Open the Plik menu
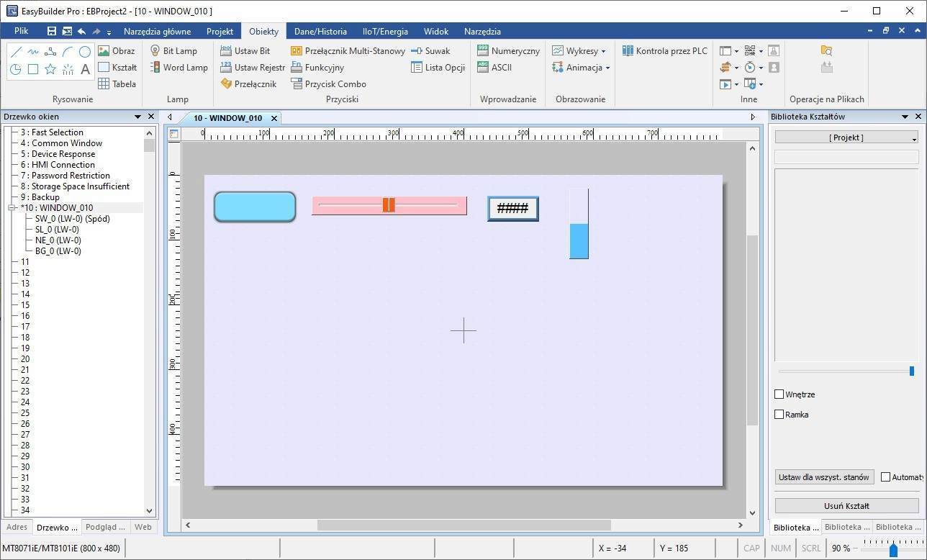The height and width of the screenshot is (560, 927). point(21,31)
